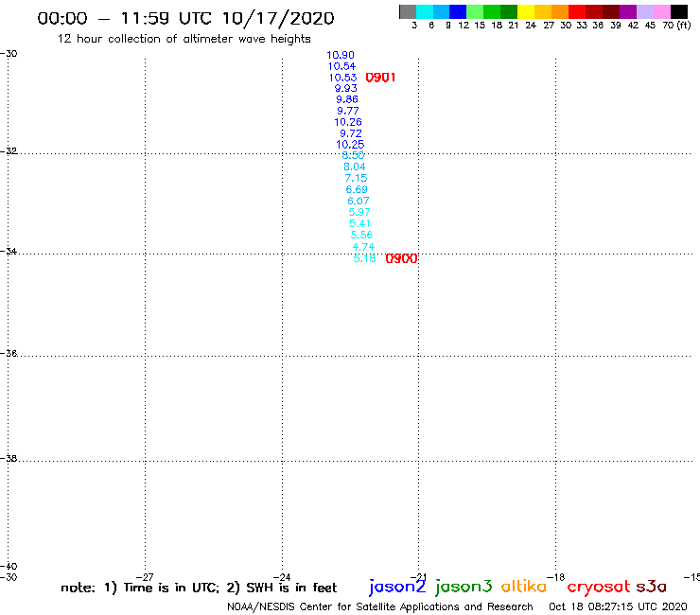Screen dimensions: 700x615
Task: Click the NOAA/NESDIS credit line
Action: point(380,607)
